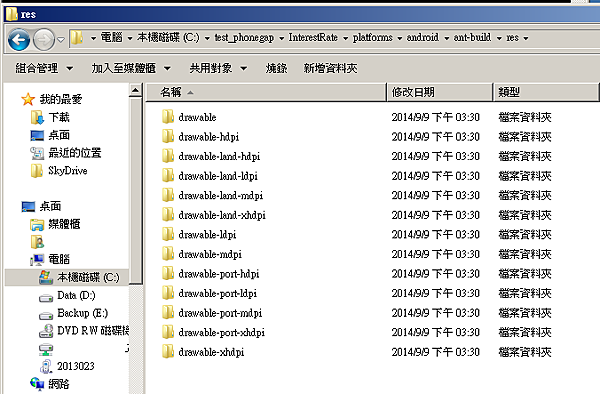Expand the dropdown arrow after android breadcrumb
600x394 pixels.
[446, 38]
